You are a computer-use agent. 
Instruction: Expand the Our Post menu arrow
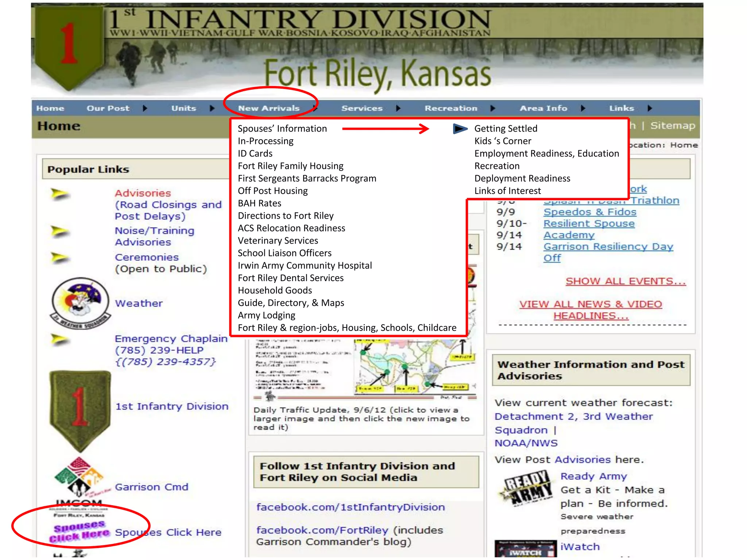pyautogui.click(x=145, y=108)
